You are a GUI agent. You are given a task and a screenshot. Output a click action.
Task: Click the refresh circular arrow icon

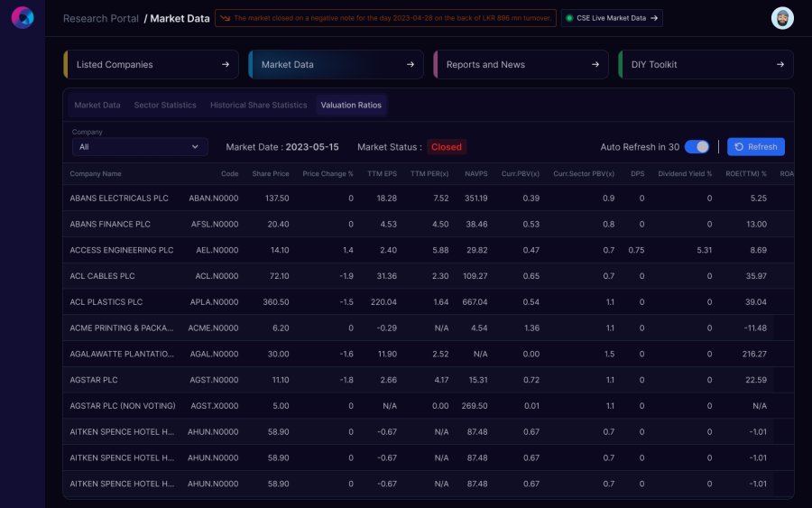click(739, 147)
